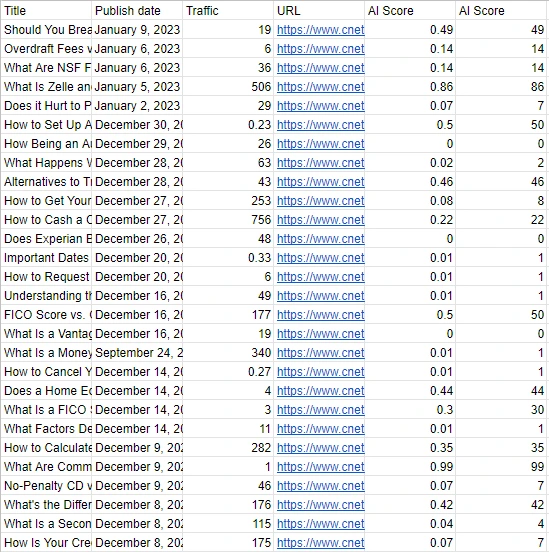Click the Title column header cell
Screen dimensions: 549x552
pos(46,11)
